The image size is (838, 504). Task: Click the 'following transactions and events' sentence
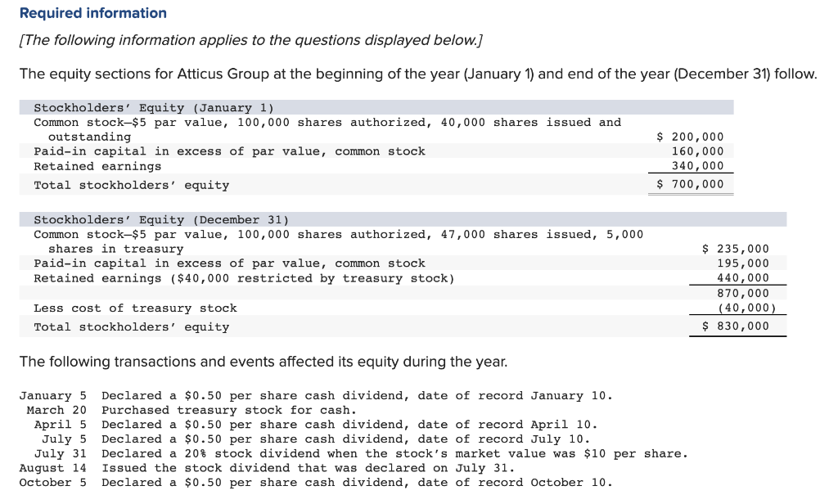point(264,362)
